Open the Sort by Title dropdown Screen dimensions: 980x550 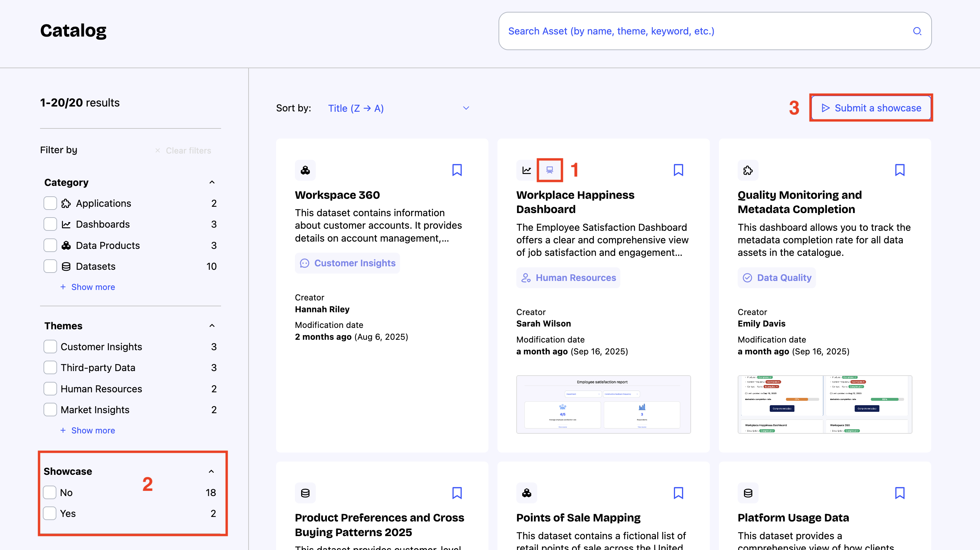coord(398,108)
